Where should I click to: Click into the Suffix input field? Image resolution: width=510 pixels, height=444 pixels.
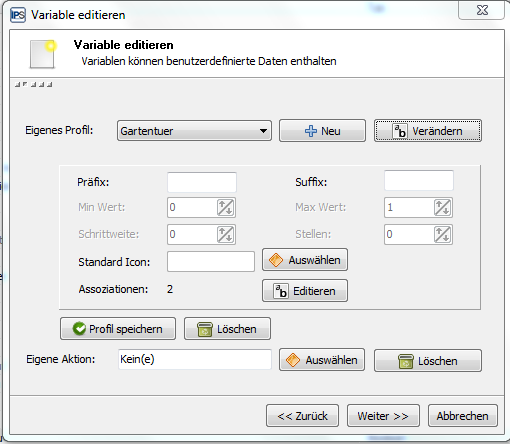pos(419,180)
